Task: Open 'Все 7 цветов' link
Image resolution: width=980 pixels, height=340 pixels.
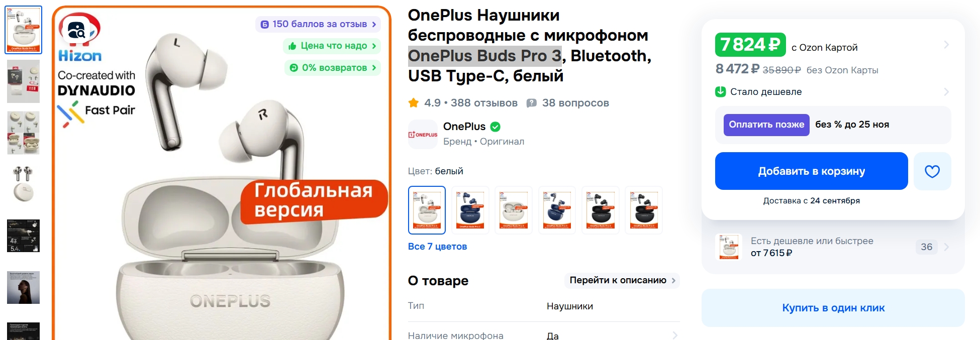Action: [x=437, y=247]
